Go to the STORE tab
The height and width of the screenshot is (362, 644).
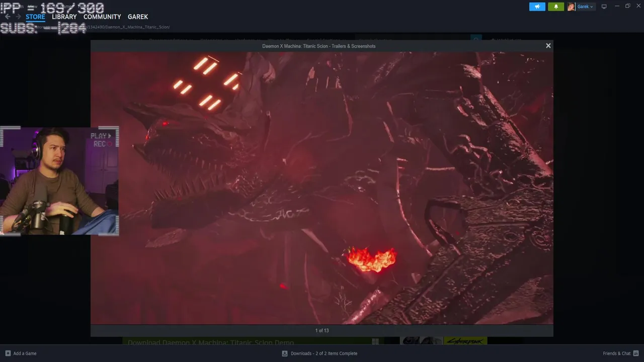pyautogui.click(x=35, y=17)
